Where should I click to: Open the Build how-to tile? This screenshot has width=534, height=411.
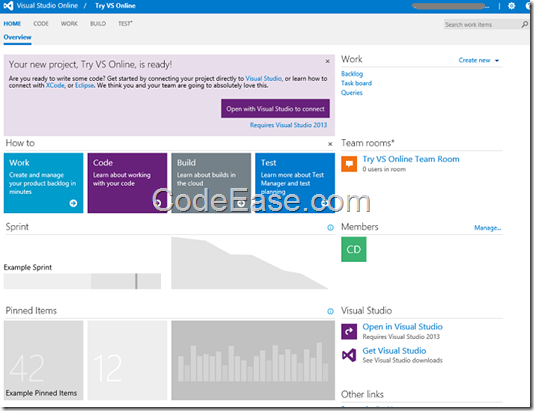click(x=211, y=183)
